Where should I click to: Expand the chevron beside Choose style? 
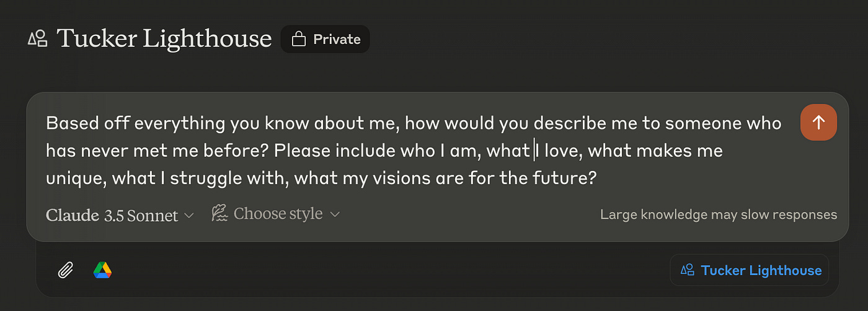pyautogui.click(x=335, y=214)
